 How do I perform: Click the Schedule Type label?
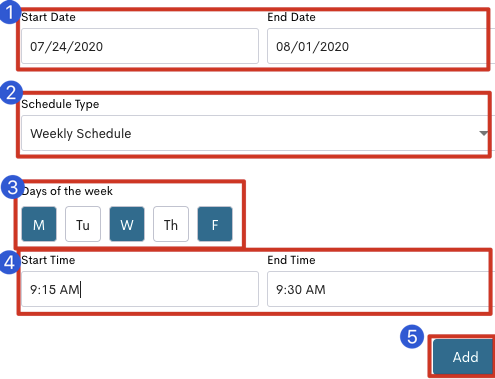(x=60, y=104)
